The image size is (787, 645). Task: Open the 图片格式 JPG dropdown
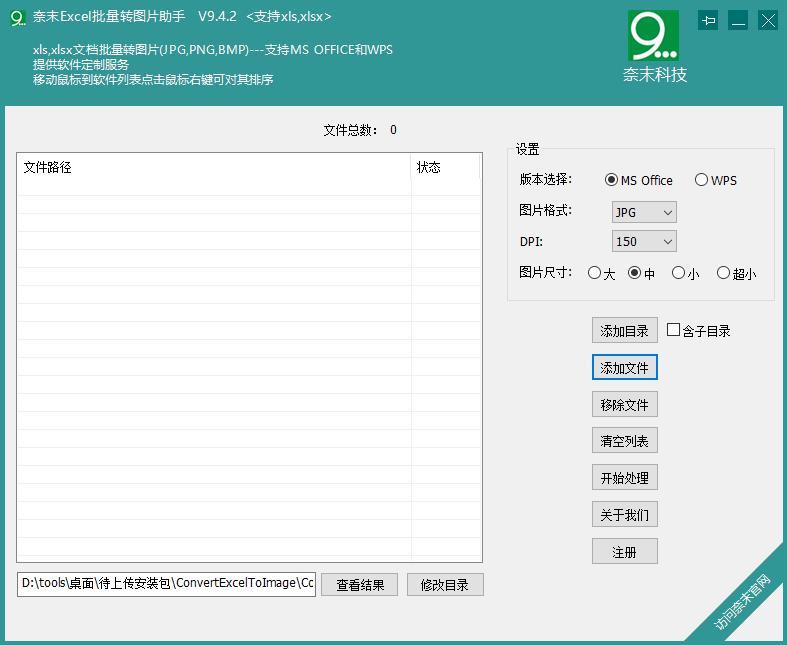coord(644,212)
